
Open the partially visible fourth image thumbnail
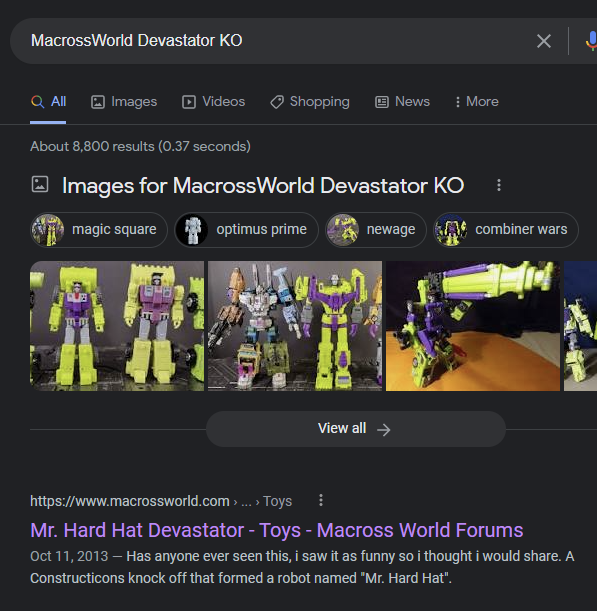click(x=581, y=326)
